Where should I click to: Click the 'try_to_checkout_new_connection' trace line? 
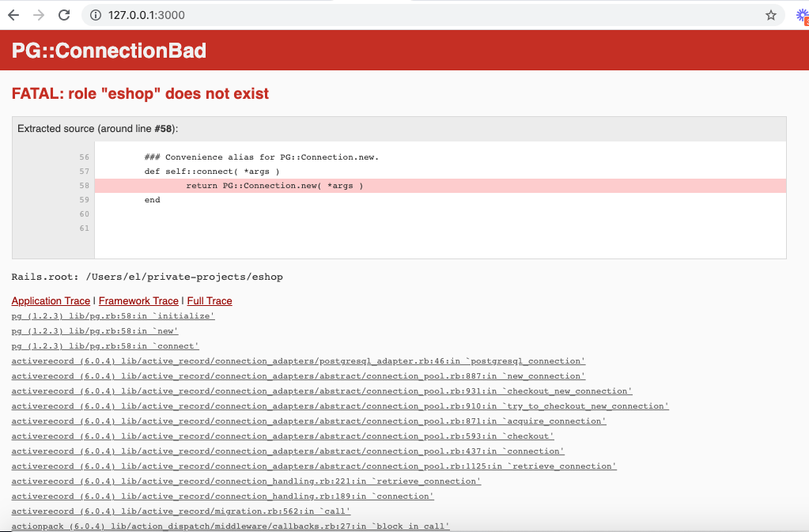[338, 406]
